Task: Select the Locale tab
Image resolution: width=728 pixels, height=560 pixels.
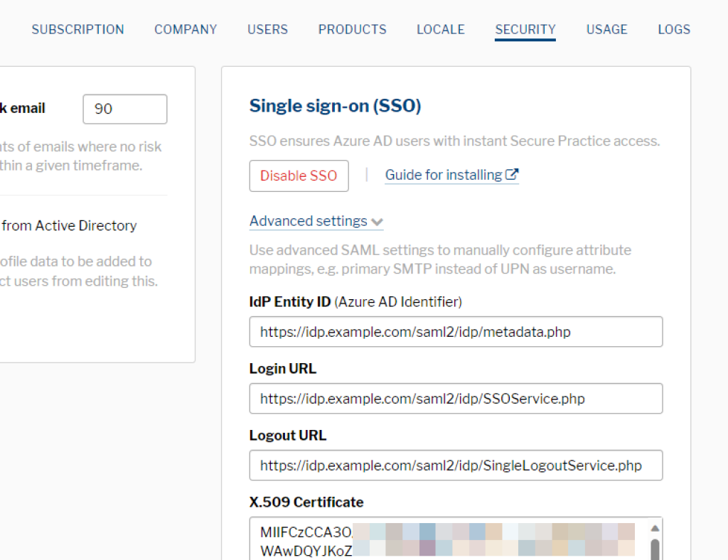Action: point(440,29)
